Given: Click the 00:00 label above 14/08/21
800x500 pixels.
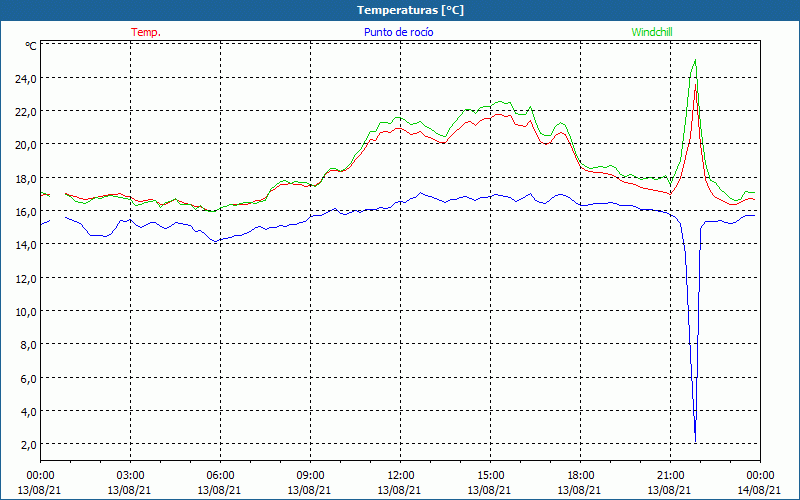Looking at the screenshot, I should tap(760, 476).
